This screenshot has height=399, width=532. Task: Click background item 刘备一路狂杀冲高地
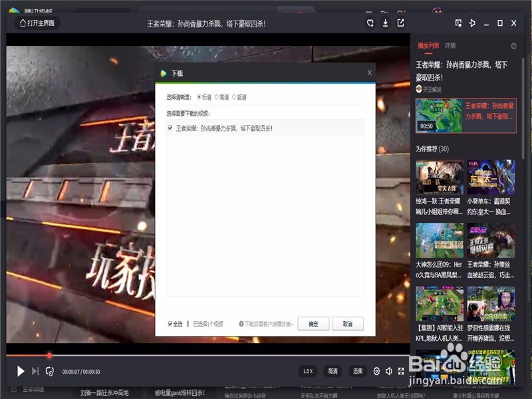click(104, 393)
